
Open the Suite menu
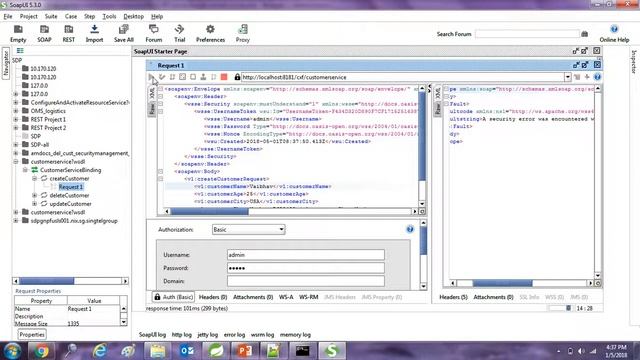(51, 16)
